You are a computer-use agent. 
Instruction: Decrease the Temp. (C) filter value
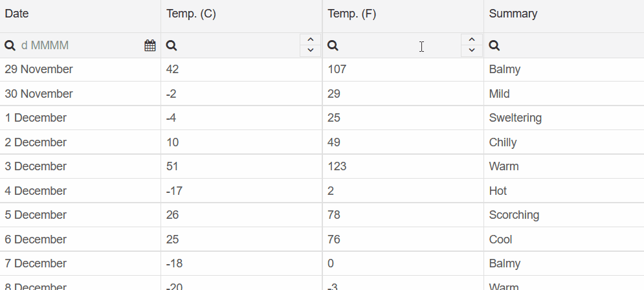[x=311, y=50]
